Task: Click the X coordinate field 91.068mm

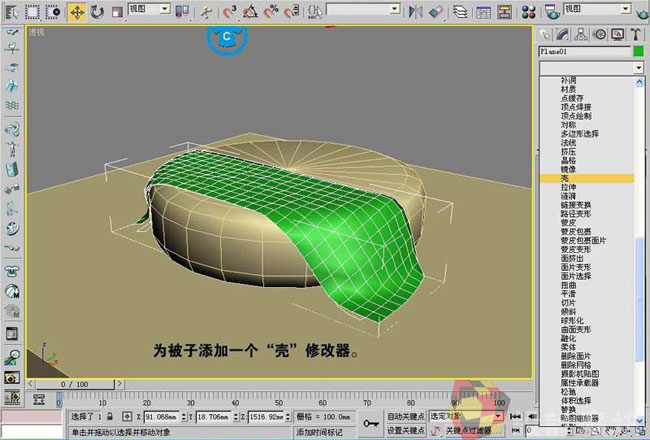Action: [x=162, y=416]
